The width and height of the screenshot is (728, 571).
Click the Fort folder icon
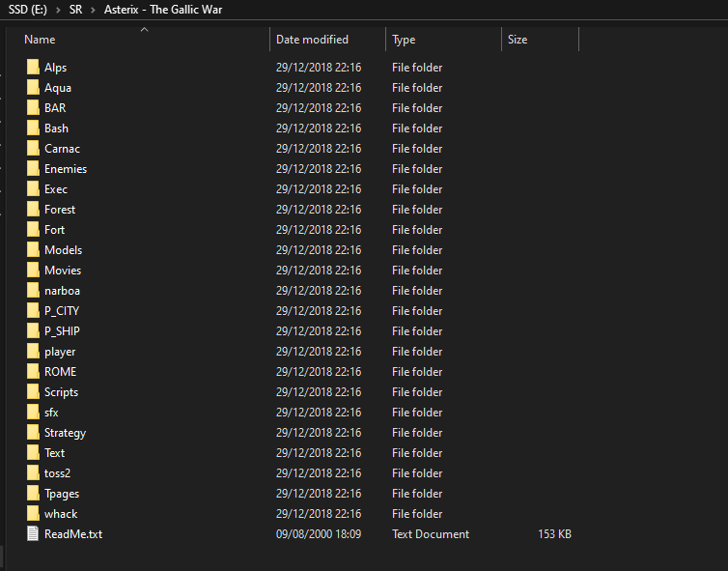point(33,230)
